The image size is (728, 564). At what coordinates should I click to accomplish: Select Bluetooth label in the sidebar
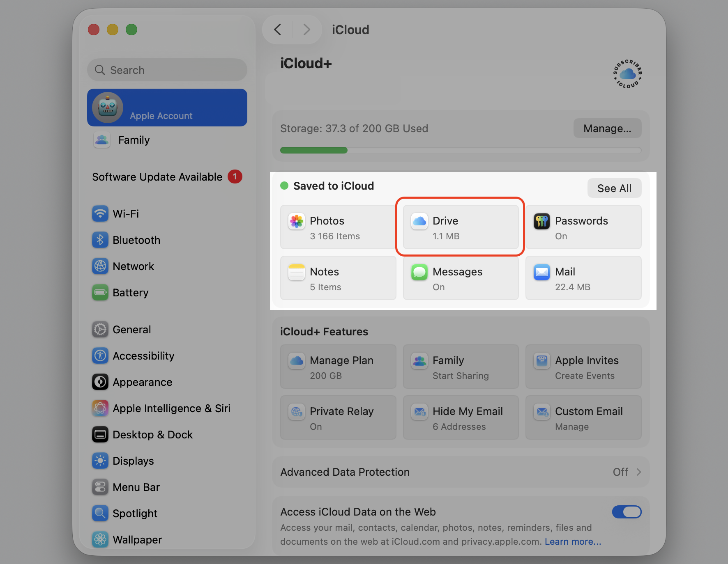coord(136,240)
